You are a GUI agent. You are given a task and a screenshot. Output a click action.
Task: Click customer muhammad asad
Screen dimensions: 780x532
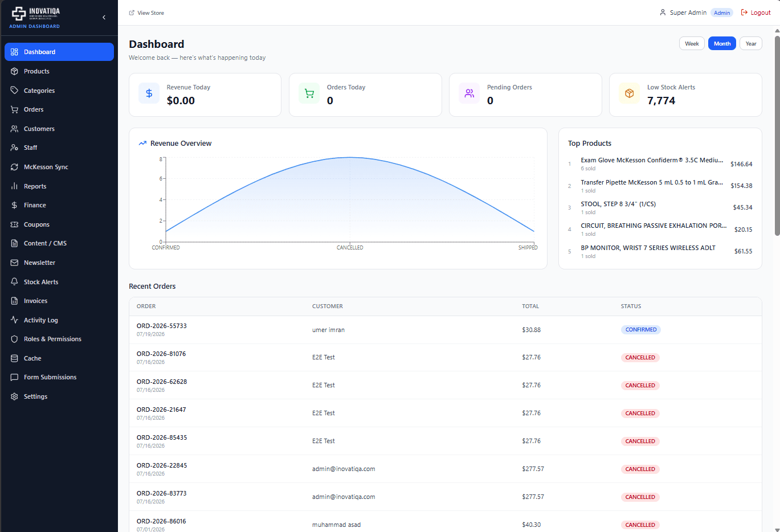(336, 525)
